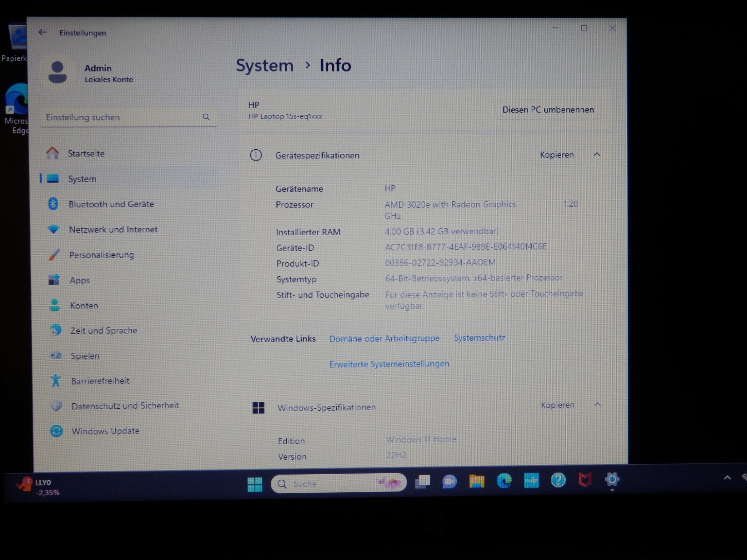The width and height of the screenshot is (747, 560).
Task: Open the Windows Update sync icon
Action: (x=56, y=431)
